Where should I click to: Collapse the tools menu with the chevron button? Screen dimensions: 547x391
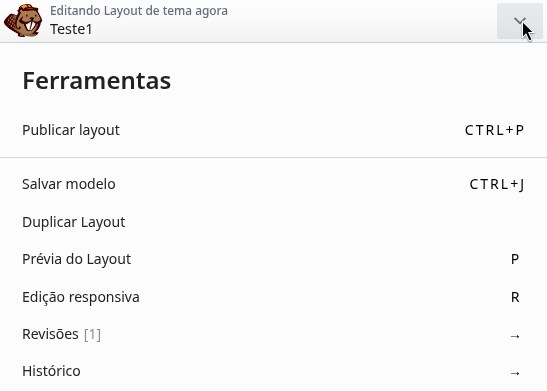(519, 21)
